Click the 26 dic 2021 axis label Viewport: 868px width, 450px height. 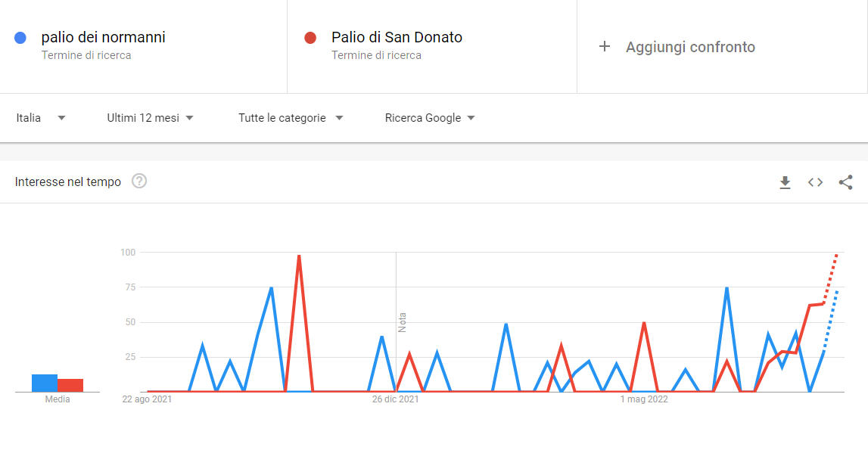[395, 399]
